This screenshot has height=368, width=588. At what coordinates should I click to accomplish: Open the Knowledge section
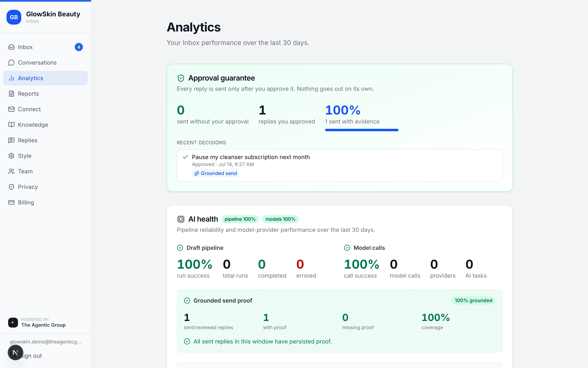46,125
